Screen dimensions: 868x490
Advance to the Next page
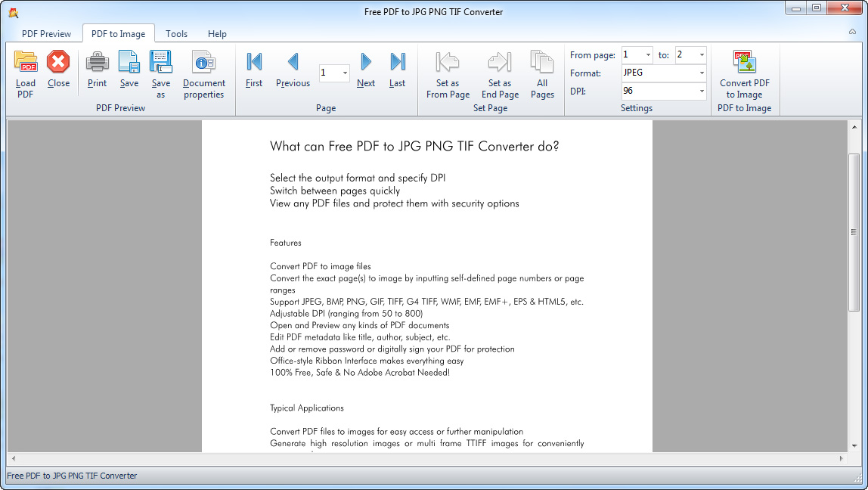[x=366, y=61]
